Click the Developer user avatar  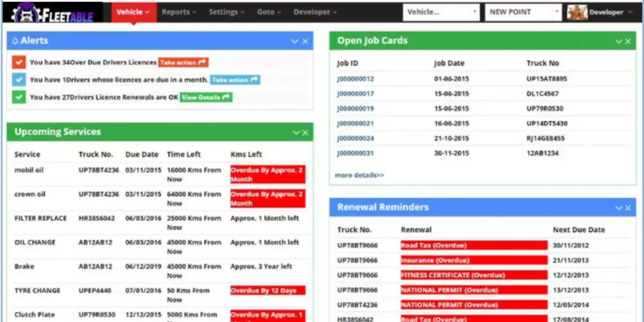coord(577,12)
